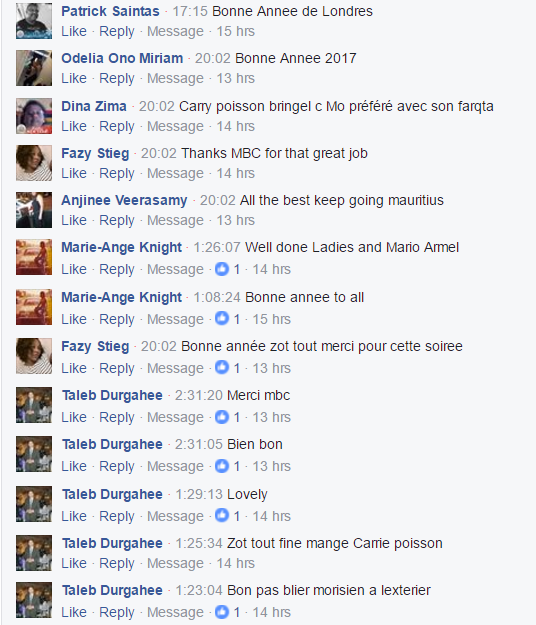Like 'All the best keep going mauritius' comment
Image resolution: width=536 pixels, height=625 pixels.
(x=74, y=220)
